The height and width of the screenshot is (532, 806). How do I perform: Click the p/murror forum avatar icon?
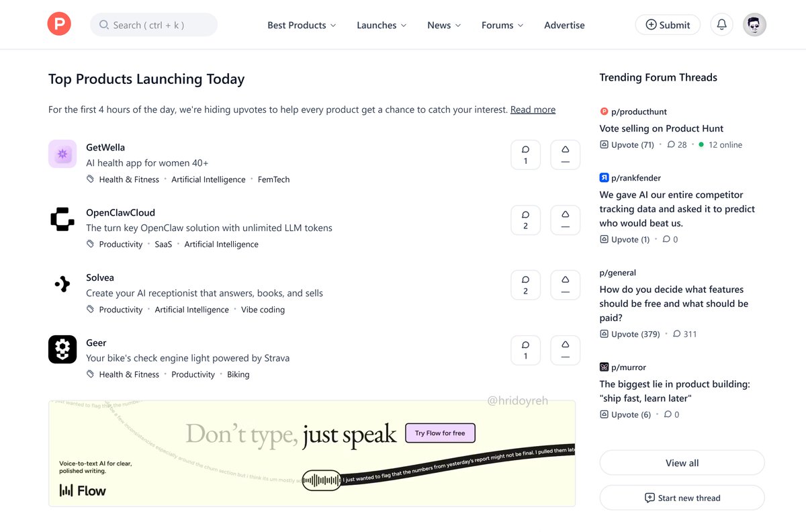click(x=604, y=367)
